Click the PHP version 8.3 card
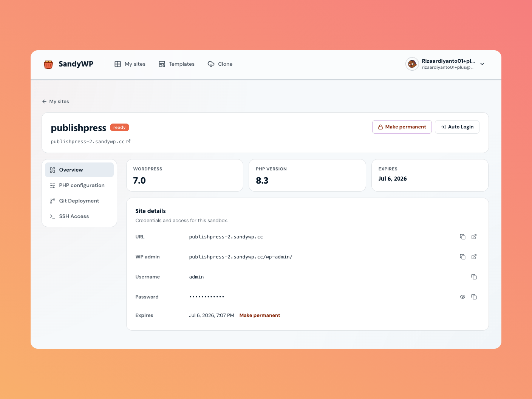 point(307,175)
